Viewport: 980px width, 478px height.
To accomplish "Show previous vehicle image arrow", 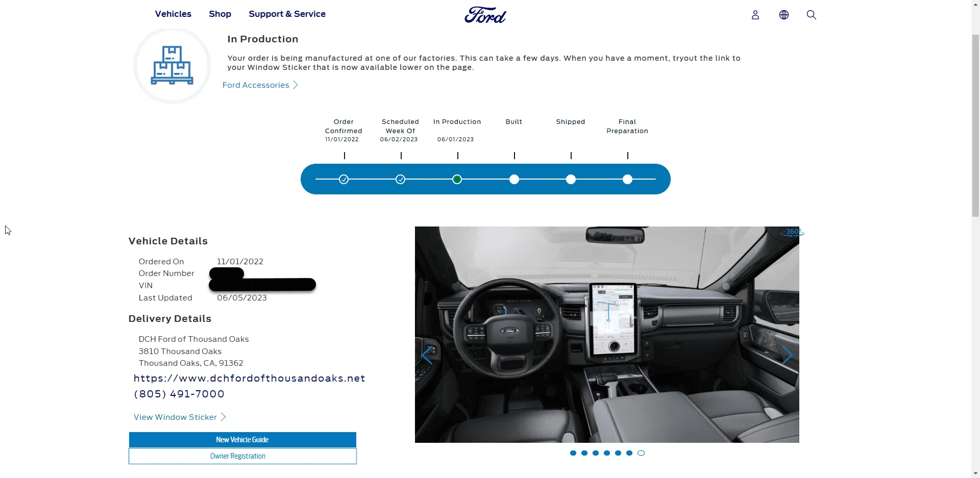I will (428, 355).
